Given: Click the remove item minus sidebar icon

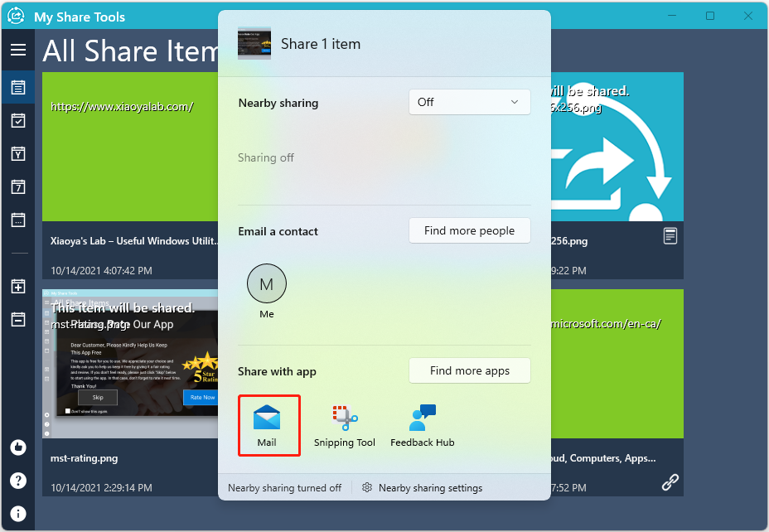Looking at the screenshot, I should pos(17,319).
